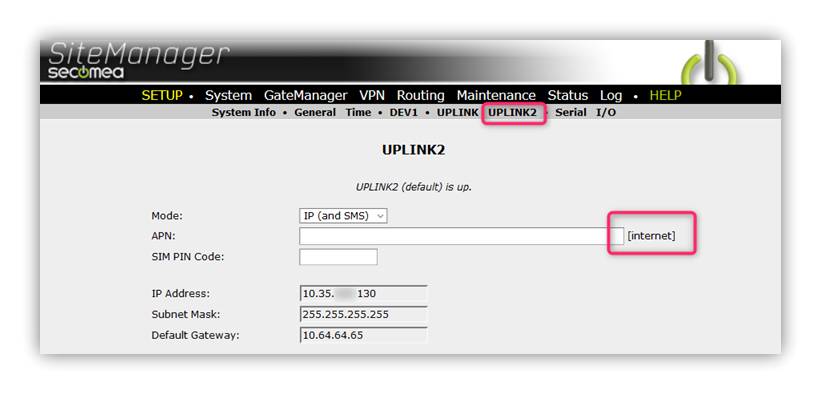Viewport: 821px width, 394px height.
Task: Click into the APN input field
Action: (x=461, y=236)
